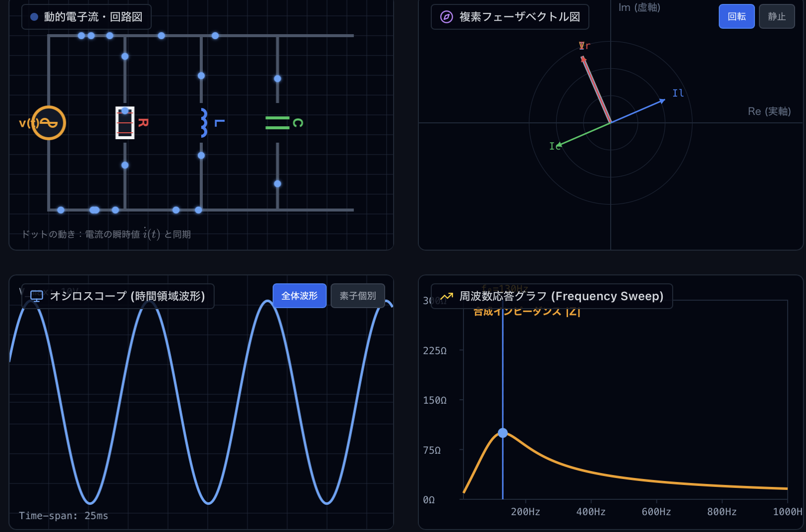Click the AC voltage source v(t) symbol
This screenshot has height=532, width=806.
tap(49, 123)
